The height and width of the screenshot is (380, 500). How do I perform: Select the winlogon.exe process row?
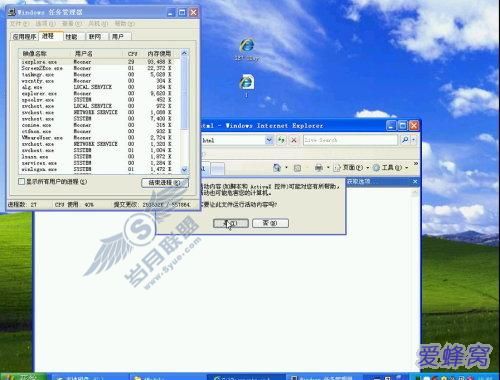(100, 169)
